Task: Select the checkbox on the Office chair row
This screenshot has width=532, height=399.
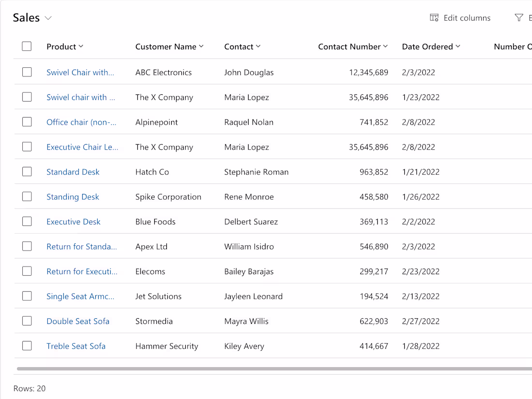Action: click(x=27, y=121)
